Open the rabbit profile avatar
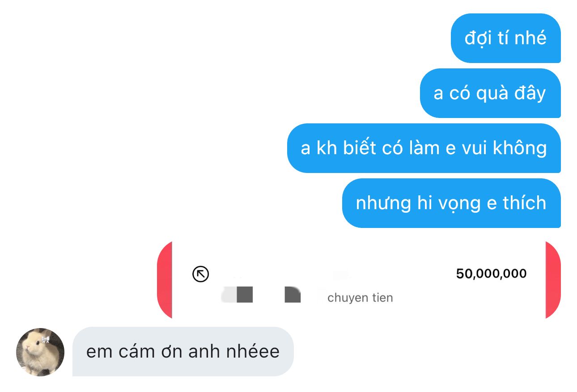This screenshot has height=392, width=577. point(40,352)
